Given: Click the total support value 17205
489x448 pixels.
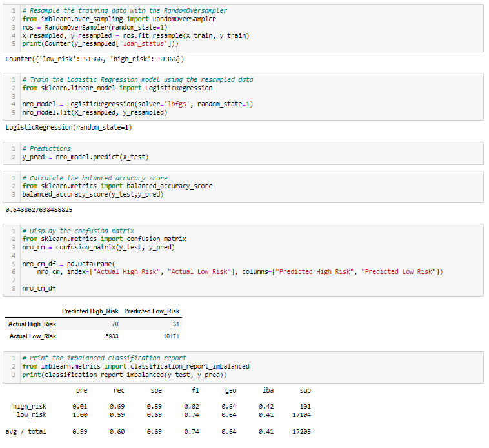Looking at the screenshot, I should (301, 432).
